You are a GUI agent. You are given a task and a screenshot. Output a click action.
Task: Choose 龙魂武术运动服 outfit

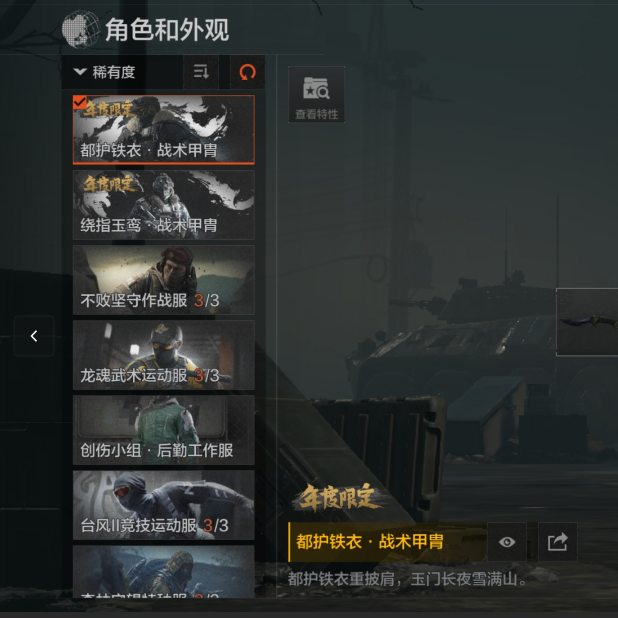point(164,355)
